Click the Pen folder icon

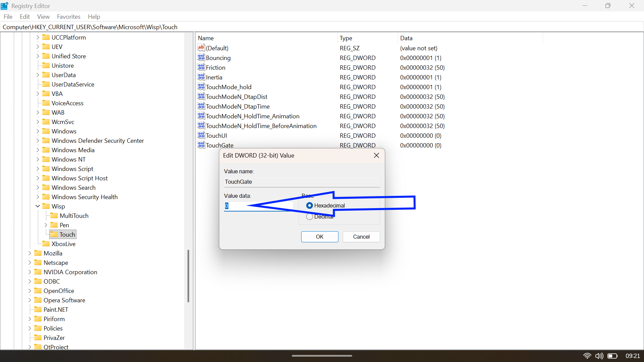click(x=54, y=225)
